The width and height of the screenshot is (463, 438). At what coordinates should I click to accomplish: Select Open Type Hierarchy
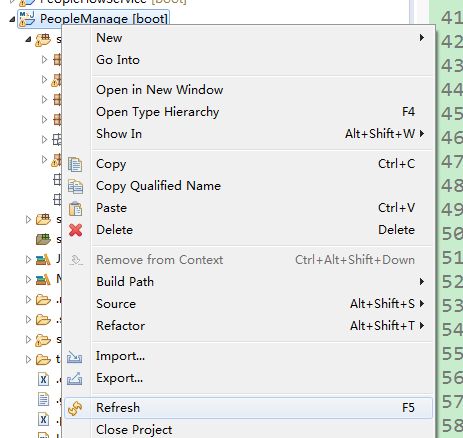(x=262, y=112)
